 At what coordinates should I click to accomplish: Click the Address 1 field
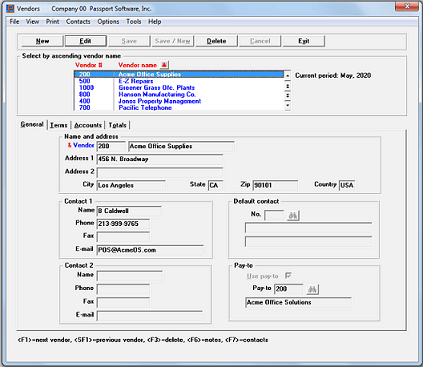coord(160,159)
